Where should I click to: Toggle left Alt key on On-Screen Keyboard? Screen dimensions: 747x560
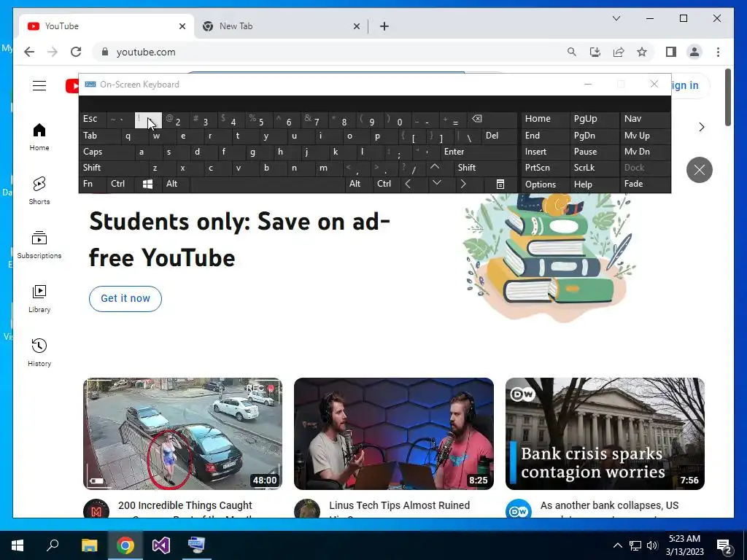tap(176, 184)
